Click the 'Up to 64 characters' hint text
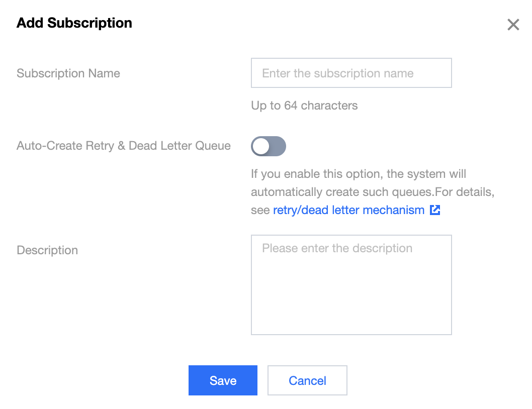 pos(304,106)
